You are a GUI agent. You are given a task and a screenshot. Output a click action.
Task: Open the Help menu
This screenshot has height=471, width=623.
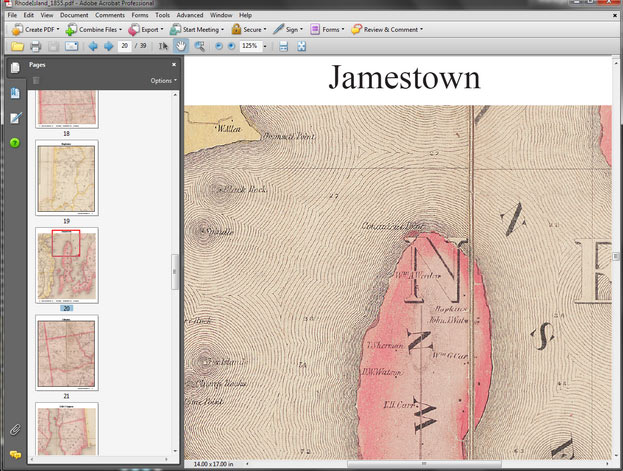tap(245, 15)
